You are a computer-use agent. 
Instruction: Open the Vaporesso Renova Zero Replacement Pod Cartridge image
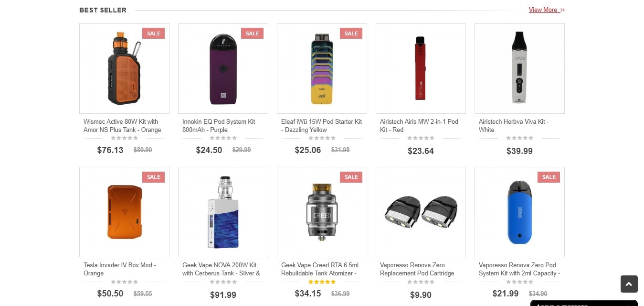(421, 212)
